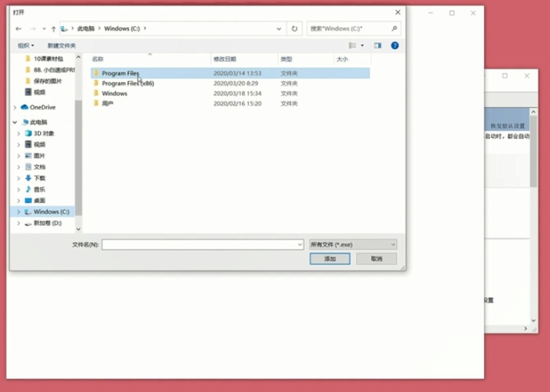550x392 pixels.
Task: Open file type filter 所有文件 (*.exe)
Action: click(x=353, y=245)
